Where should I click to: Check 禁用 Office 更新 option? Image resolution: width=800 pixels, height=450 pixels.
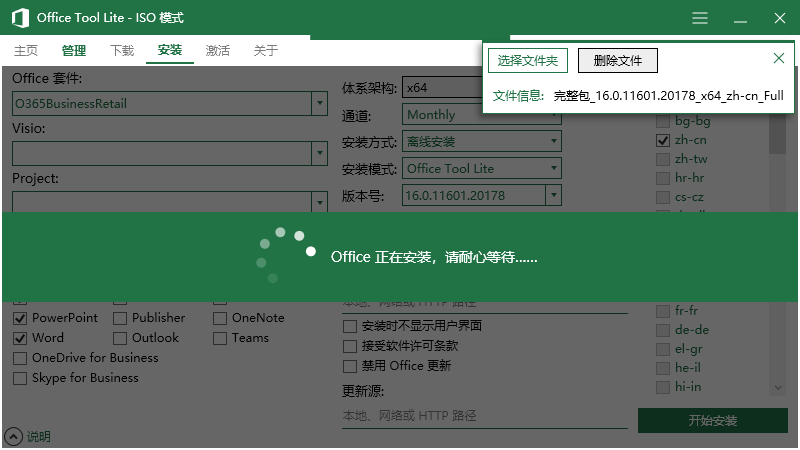click(x=350, y=366)
